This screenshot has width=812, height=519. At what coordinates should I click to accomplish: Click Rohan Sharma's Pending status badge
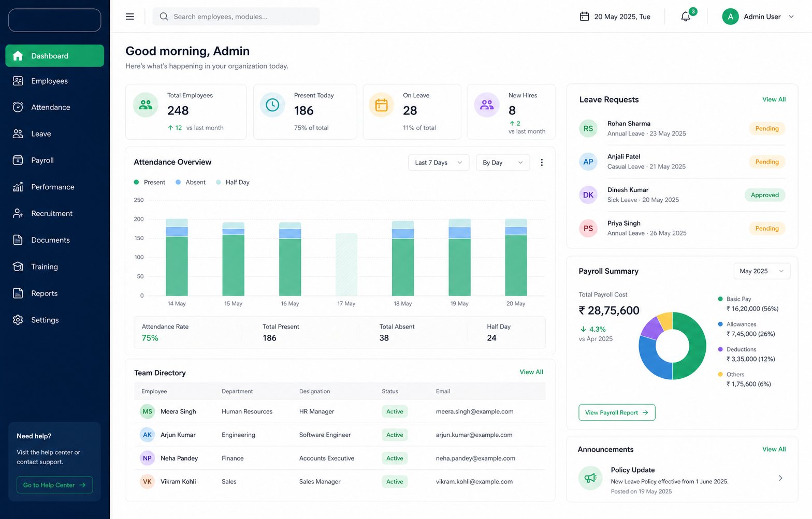tap(767, 128)
